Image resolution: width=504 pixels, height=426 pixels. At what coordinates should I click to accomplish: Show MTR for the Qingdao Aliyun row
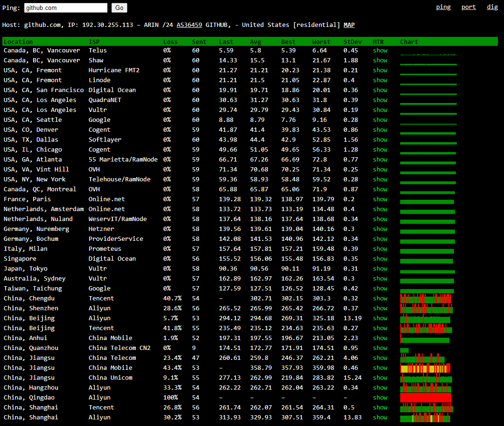click(x=380, y=397)
